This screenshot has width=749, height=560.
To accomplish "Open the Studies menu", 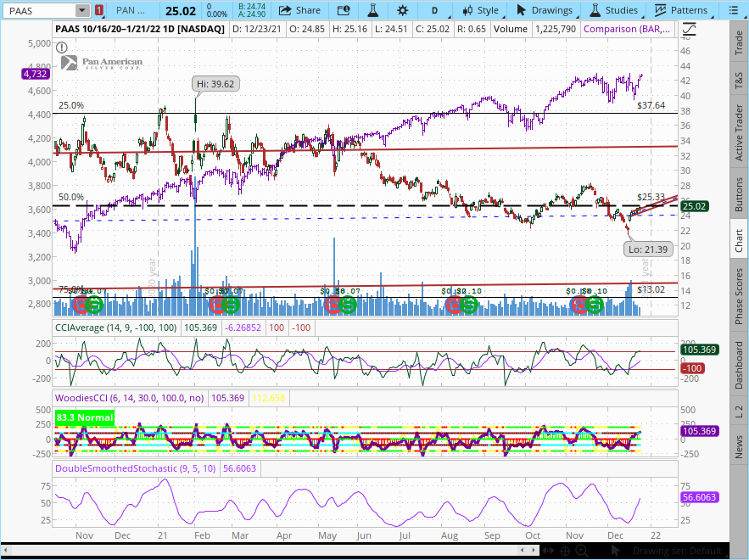I will [614, 10].
